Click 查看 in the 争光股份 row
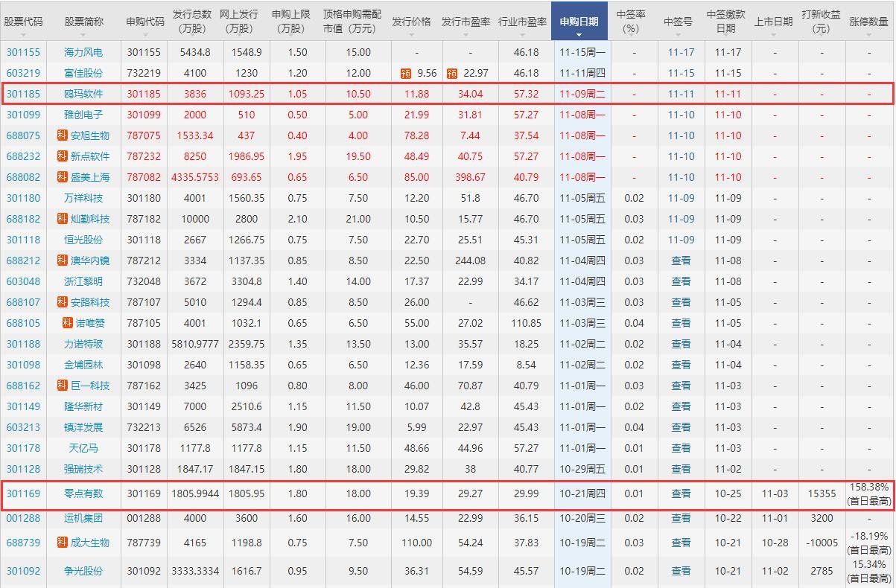Image resolution: width=896 pixels, height=588 pixels. coord(681,571)
